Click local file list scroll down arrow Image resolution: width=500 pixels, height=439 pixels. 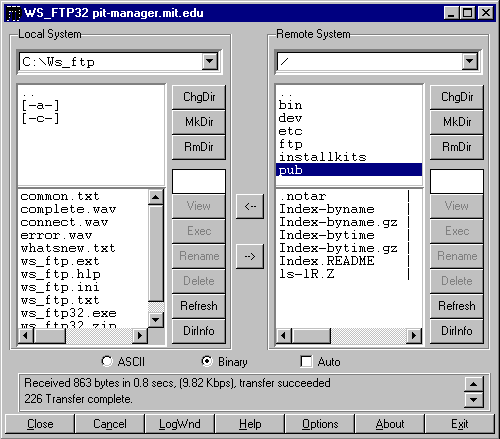coord(156,320)
